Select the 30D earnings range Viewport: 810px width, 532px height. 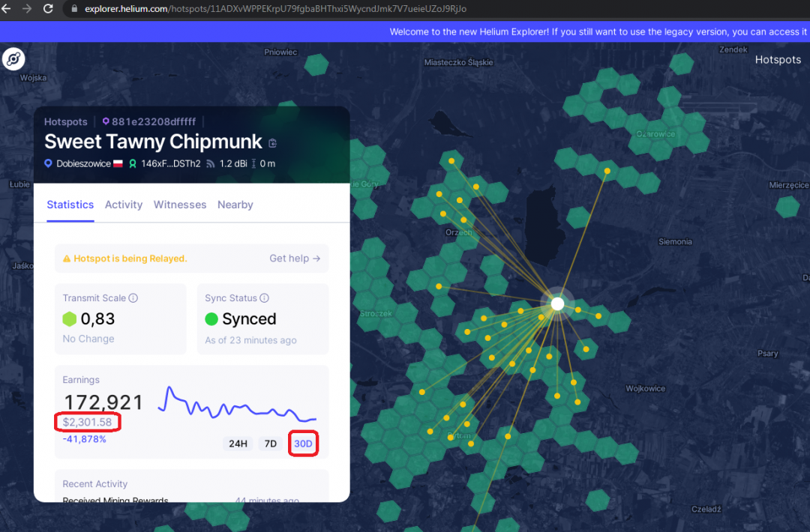pyautogui.click(x=303, y=444)
